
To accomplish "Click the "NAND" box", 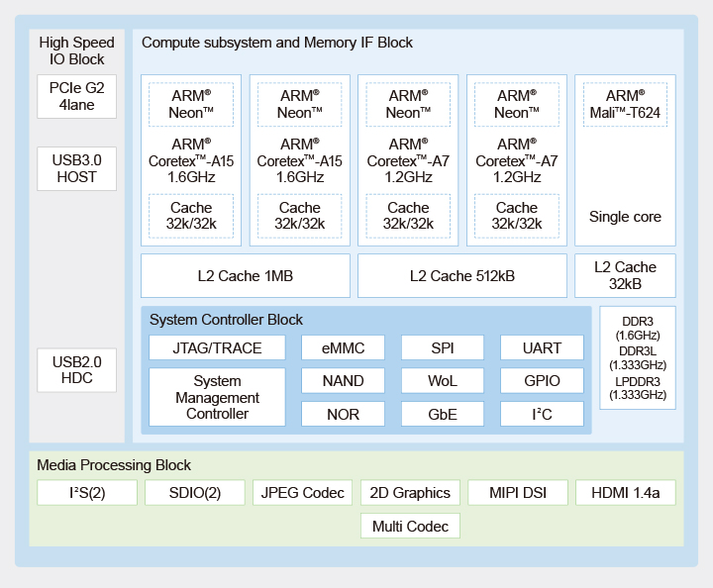I will (x=343, y=381).
